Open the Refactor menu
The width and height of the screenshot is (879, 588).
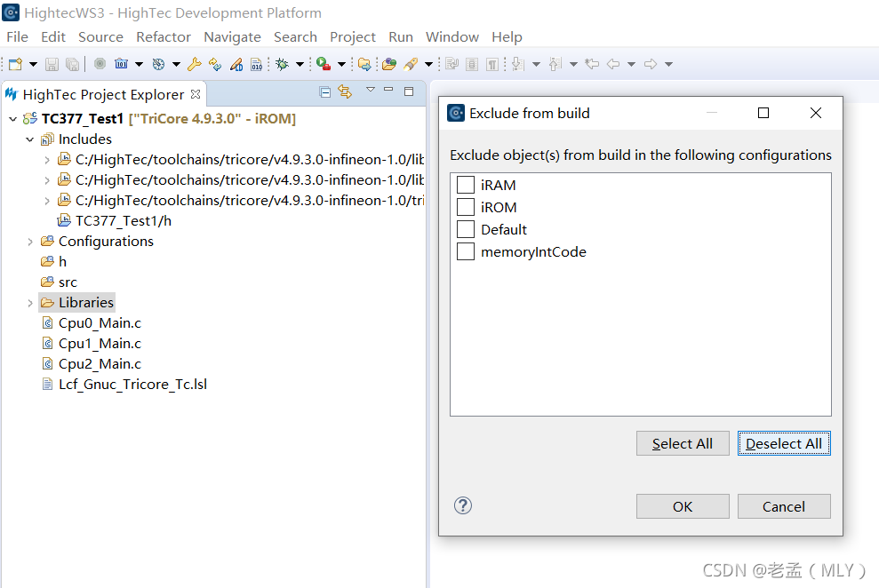[x=164, y=37]
